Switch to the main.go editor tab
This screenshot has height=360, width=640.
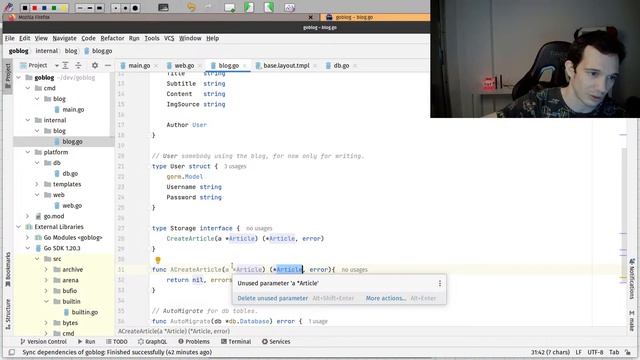pos(139,65)
